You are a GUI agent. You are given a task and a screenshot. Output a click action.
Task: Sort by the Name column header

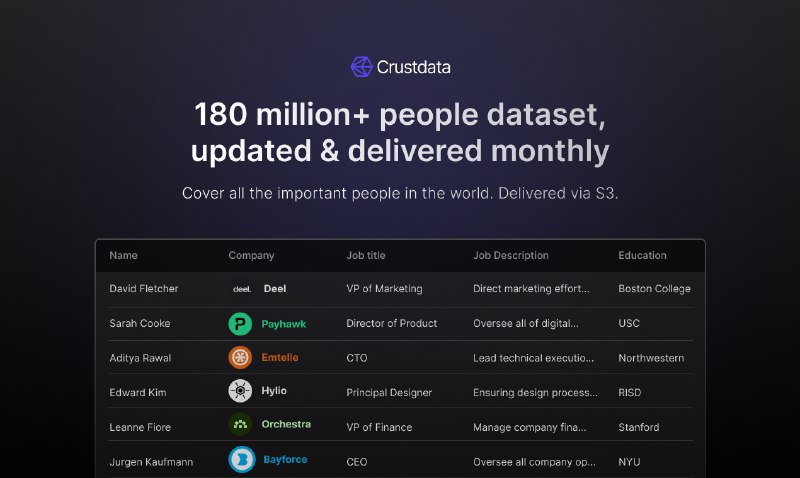tap(123, 256)
